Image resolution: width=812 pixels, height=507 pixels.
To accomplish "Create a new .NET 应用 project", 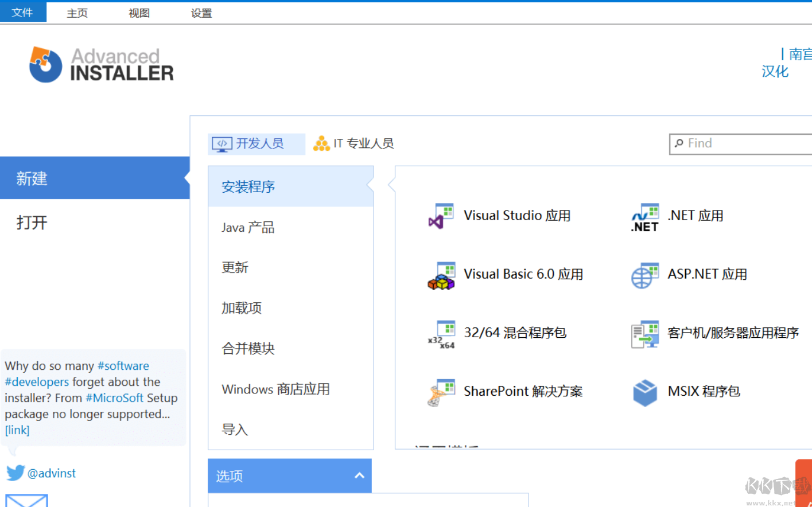I will (696, 215).
